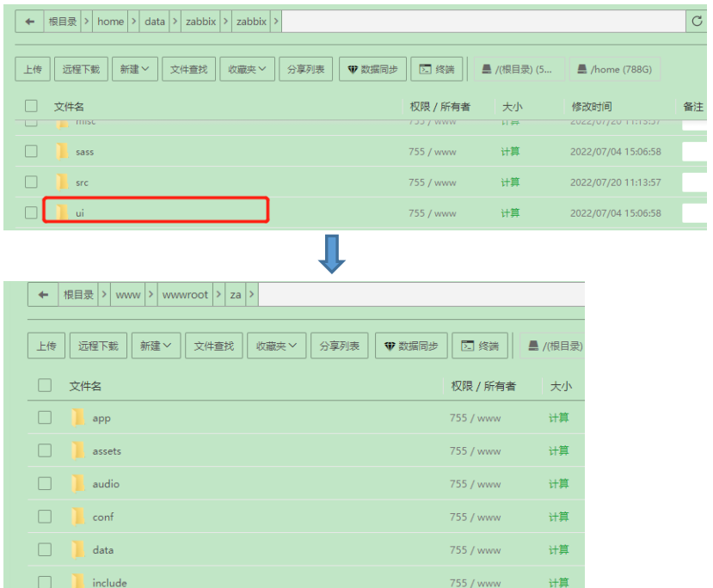Go to the home breadcrumb segment
The image size is (713, 588).
click(110, 21)
